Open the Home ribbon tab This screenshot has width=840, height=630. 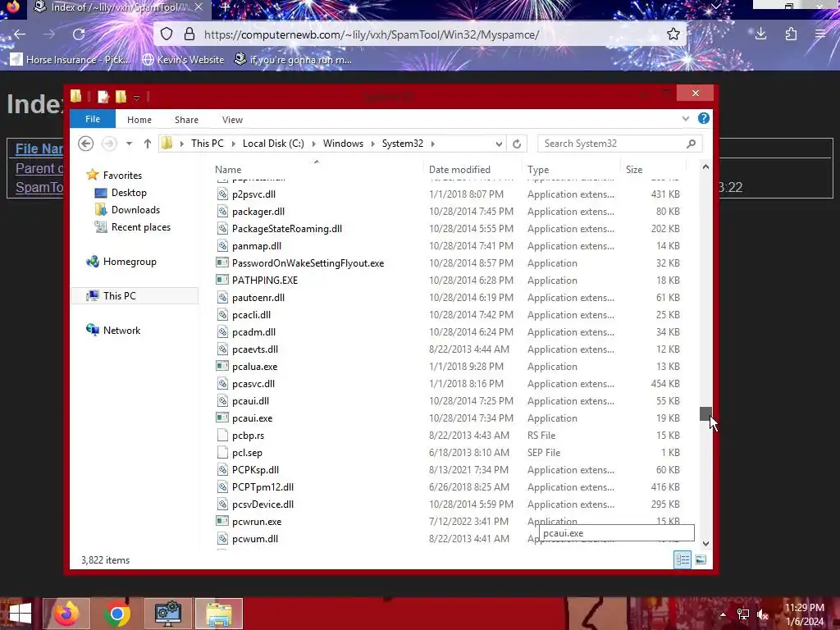coord(139,120)
